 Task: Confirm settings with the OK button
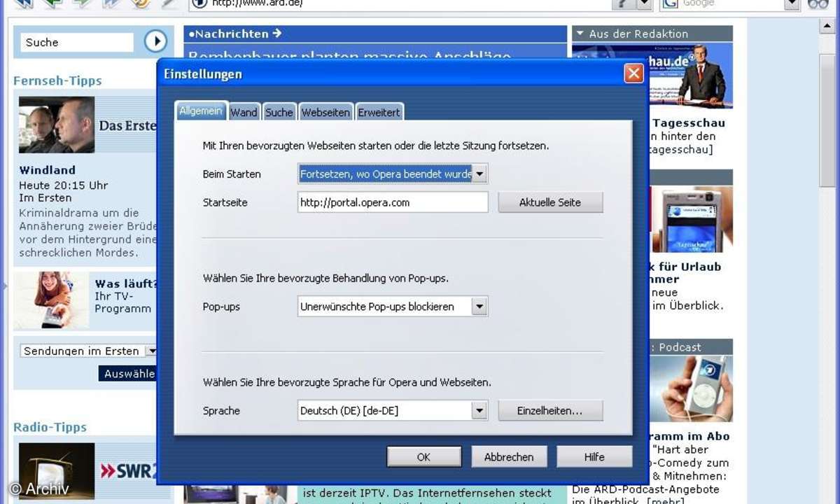pos(423,457)
